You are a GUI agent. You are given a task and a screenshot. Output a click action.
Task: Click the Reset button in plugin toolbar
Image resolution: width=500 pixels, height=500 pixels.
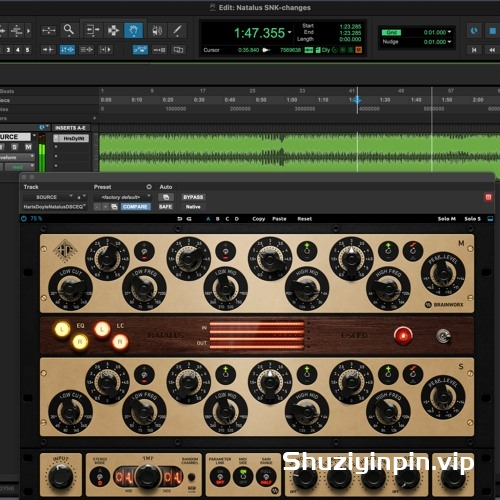[305, 219]
